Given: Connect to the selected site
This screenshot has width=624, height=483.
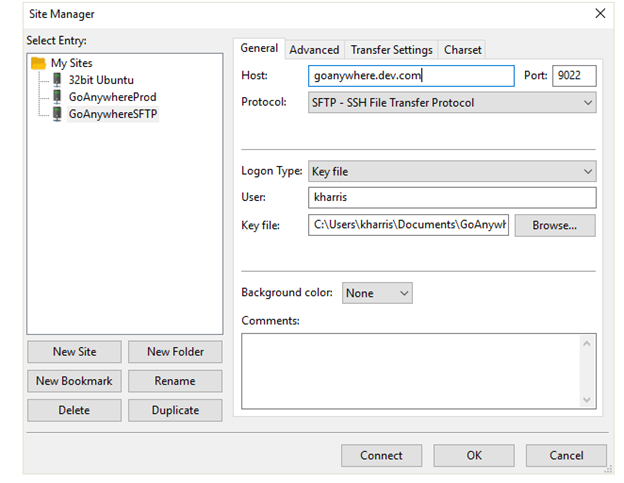Looking at the screenshot, I should tap(381, 456).
